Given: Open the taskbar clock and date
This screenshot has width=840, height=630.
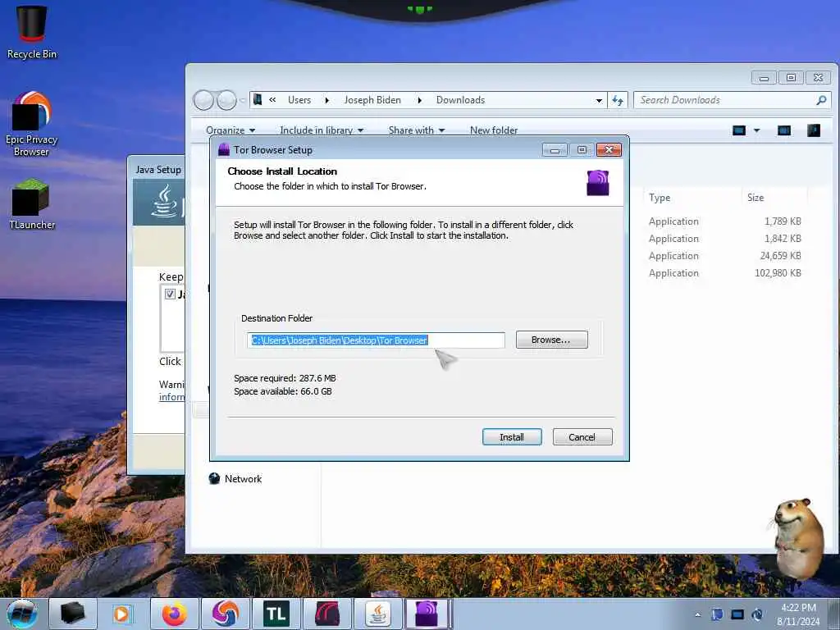Looking at the screenshot, I should click(798, 614).
